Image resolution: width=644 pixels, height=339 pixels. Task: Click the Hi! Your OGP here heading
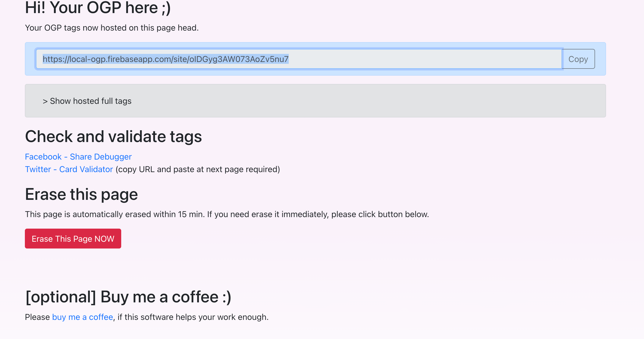(x=98, y=8)
